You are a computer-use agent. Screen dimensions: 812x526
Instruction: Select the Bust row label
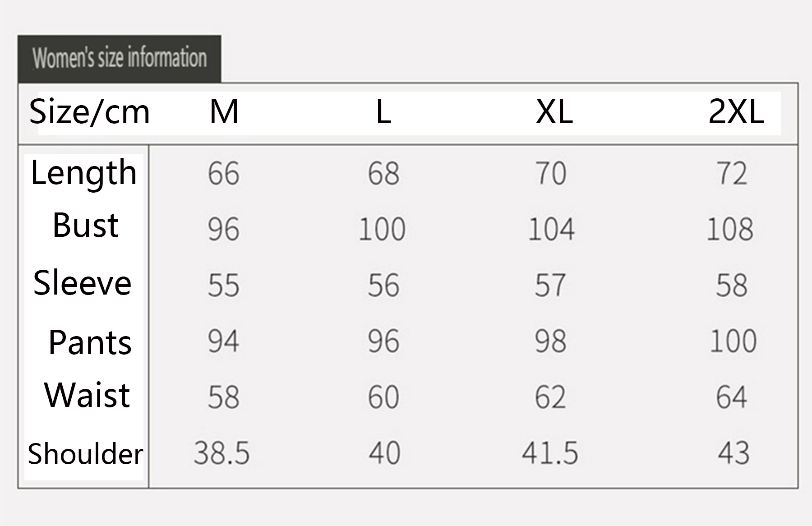[86, 225]
